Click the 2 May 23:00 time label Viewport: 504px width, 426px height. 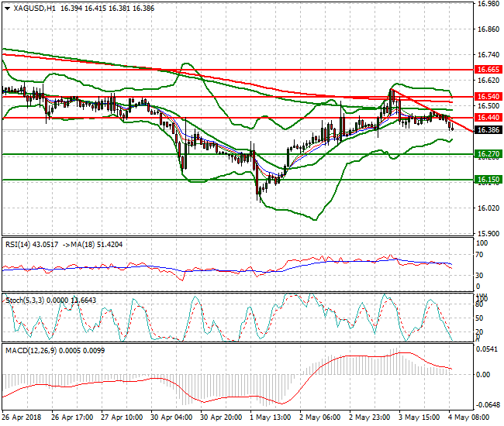[x=369, y=417]
